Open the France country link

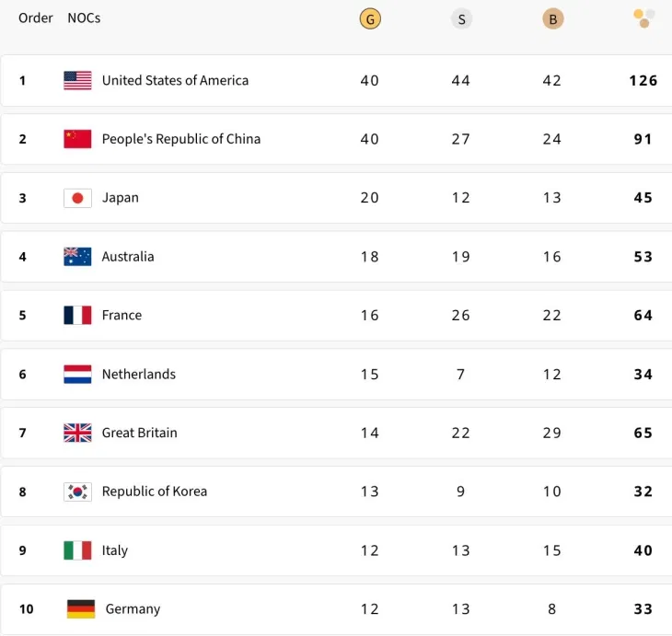[122, 316]
